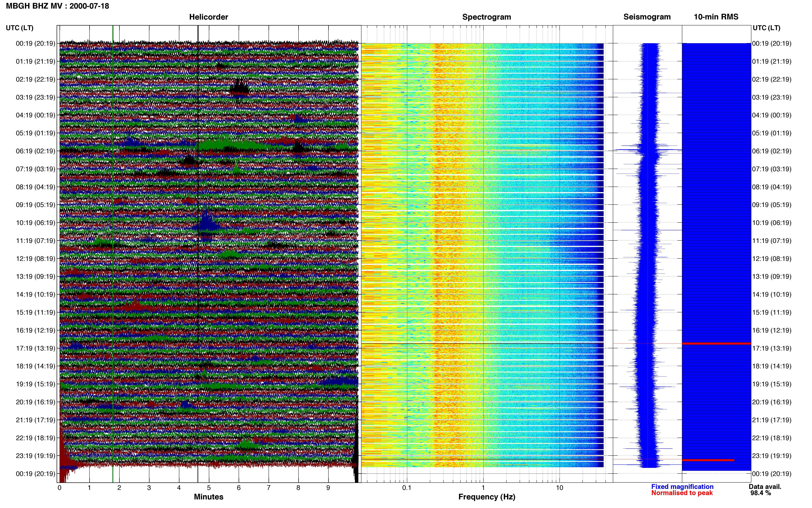
Task: Click tick label 1 on Frequency axis
Action: point(483,488)
